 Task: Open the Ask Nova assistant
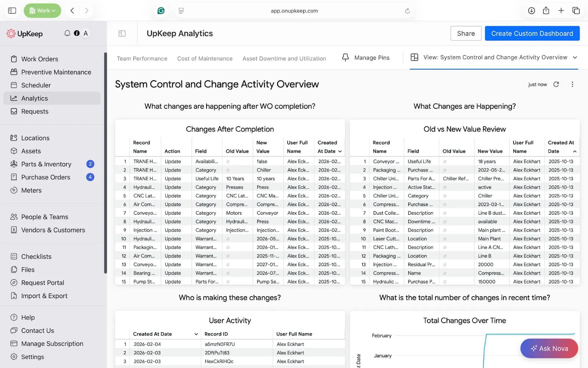(549, 348)
